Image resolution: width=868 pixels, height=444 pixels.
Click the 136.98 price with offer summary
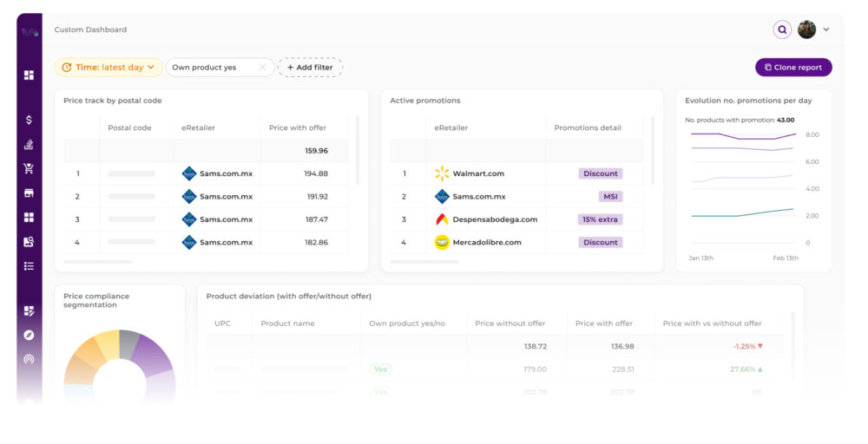(x=622, y=347)
